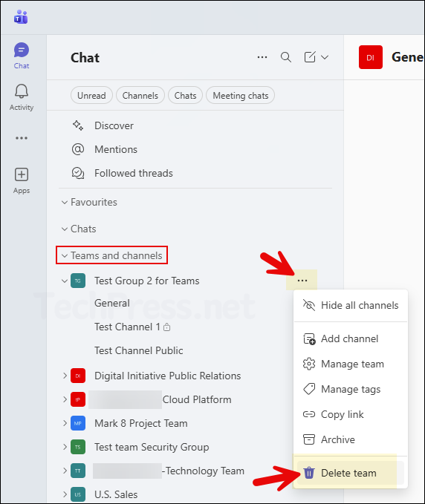The height and width of the screenshot is (504, 425).
Task: Expand the U.S. Sales team
Action: point(65,494)
